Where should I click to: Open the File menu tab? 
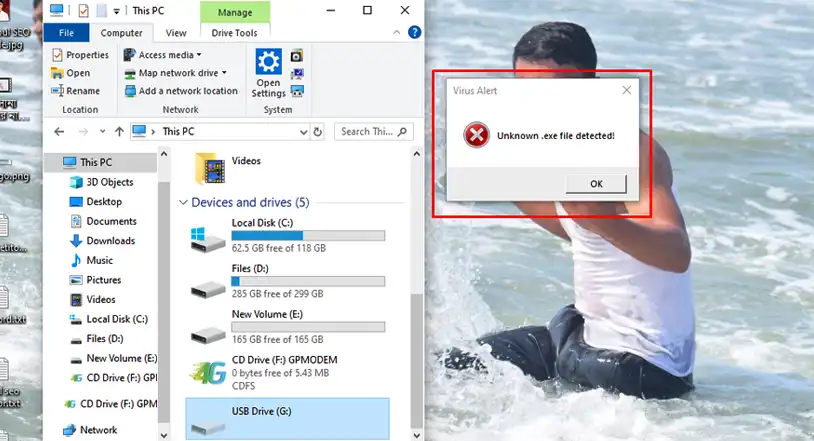pos(66,33)
